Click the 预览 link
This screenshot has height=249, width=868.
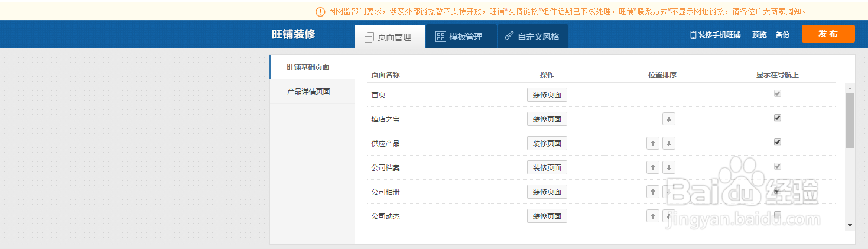coord(759,35)
